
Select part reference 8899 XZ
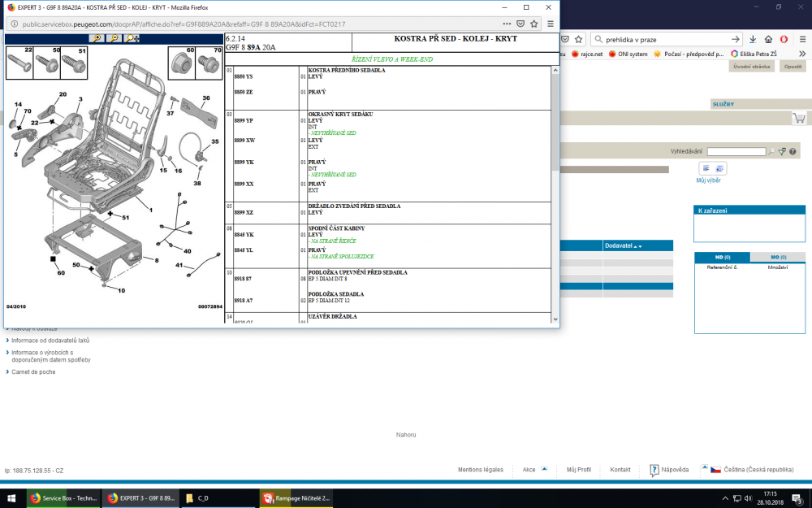pyautogui.click(x=244, y=212)
